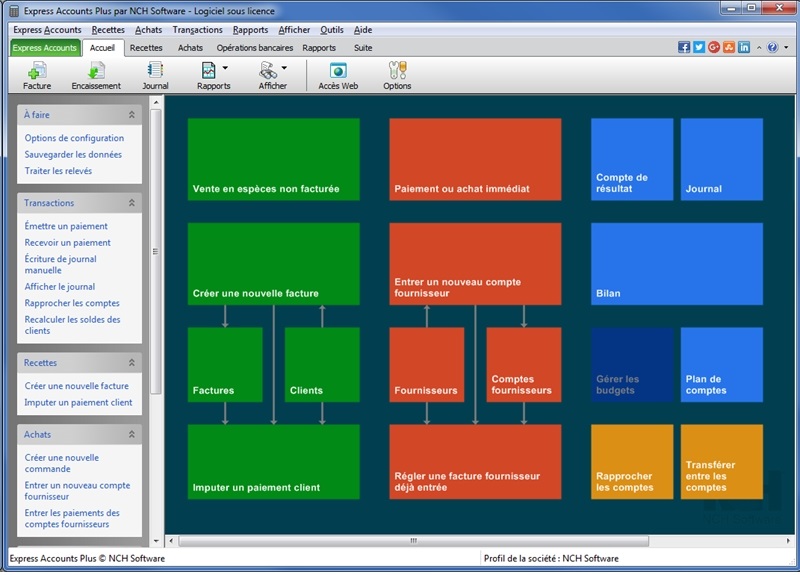Open the Compte de résultat tile
Image resolution: width=800 pixels, height=575 pixels.
(x=632, y=159)
